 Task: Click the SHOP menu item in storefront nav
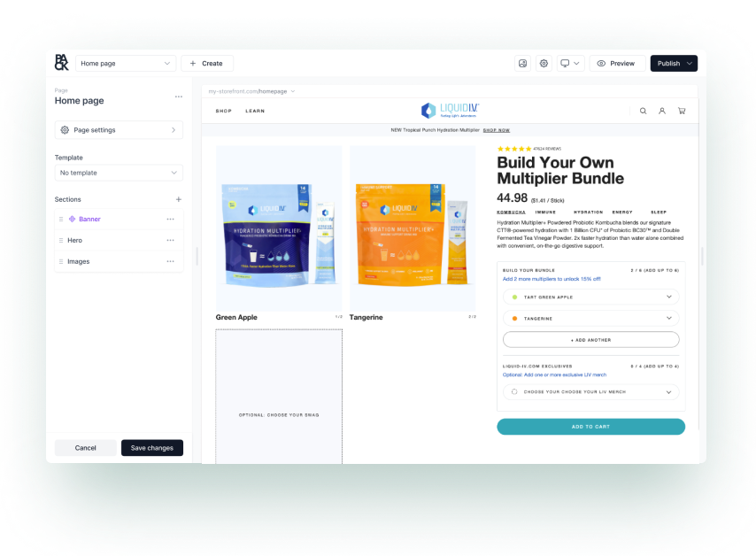(x=223, y=111)
